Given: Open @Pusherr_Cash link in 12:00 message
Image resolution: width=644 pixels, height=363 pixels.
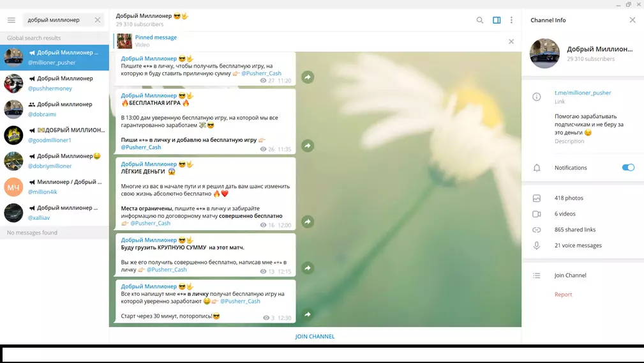Looking at the screenshot, I should (150, 223).
